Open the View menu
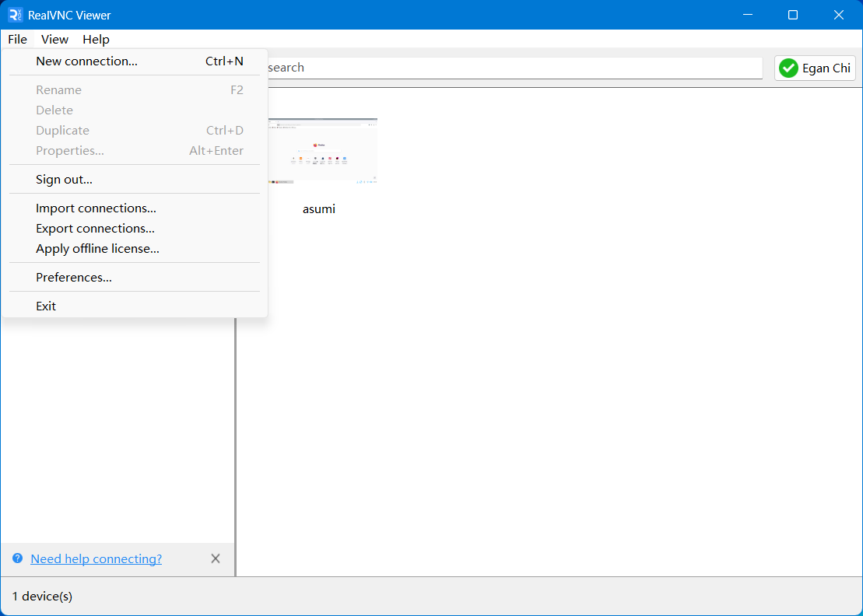The image size is (863, 616). point(54,39)
